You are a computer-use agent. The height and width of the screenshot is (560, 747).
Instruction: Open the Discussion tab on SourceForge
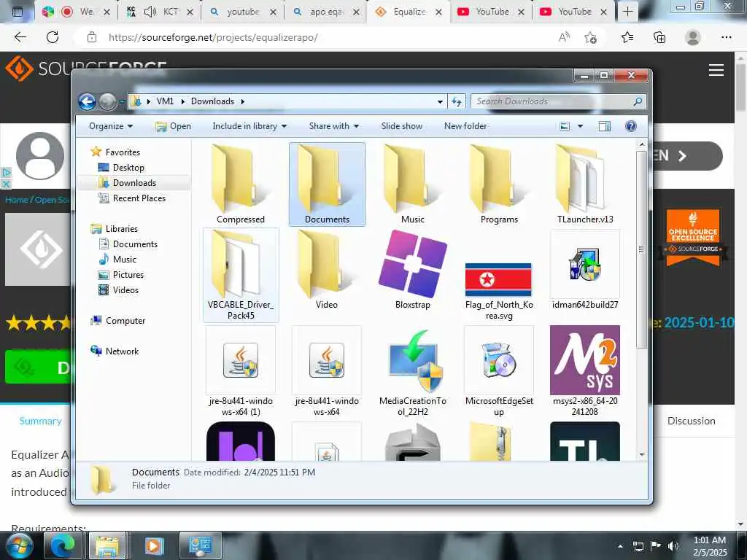[691, 421]
